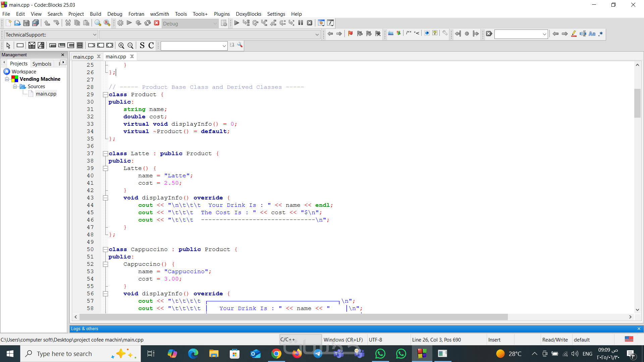Click the Build gear icon

tap(120, 23)
